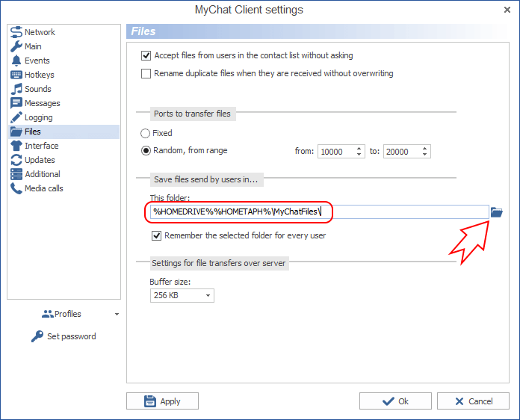Select Media calls settings
The height and width of the screenshot is (420, 520).
point(64,188)
